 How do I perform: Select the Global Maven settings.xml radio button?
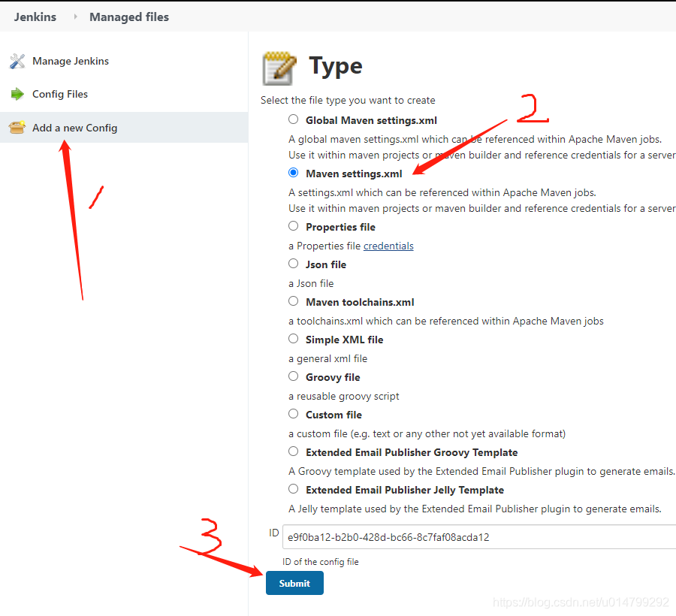(293, 119)
